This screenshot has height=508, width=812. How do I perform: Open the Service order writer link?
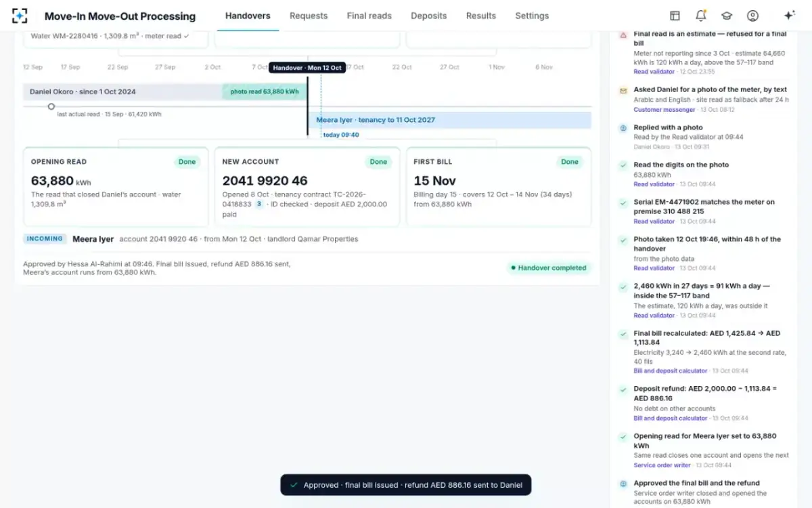tap(662, 465)
